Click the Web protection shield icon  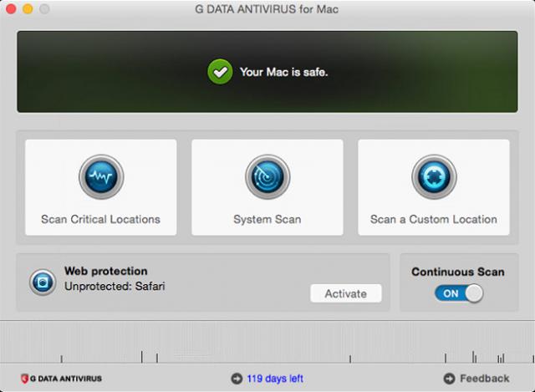pos(43,283)
